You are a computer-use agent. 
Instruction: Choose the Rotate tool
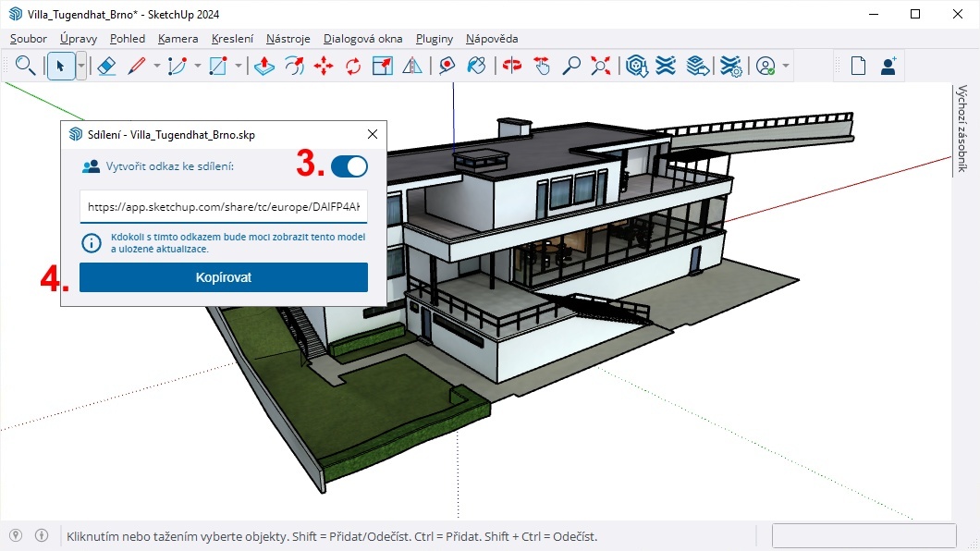(353, 66)
